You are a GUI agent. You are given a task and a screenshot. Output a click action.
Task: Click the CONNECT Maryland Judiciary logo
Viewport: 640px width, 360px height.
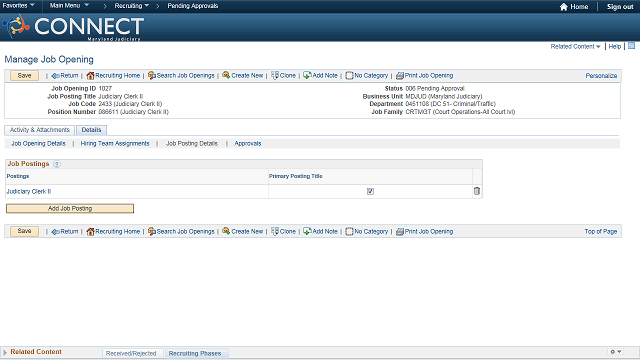tap(73, 27)
